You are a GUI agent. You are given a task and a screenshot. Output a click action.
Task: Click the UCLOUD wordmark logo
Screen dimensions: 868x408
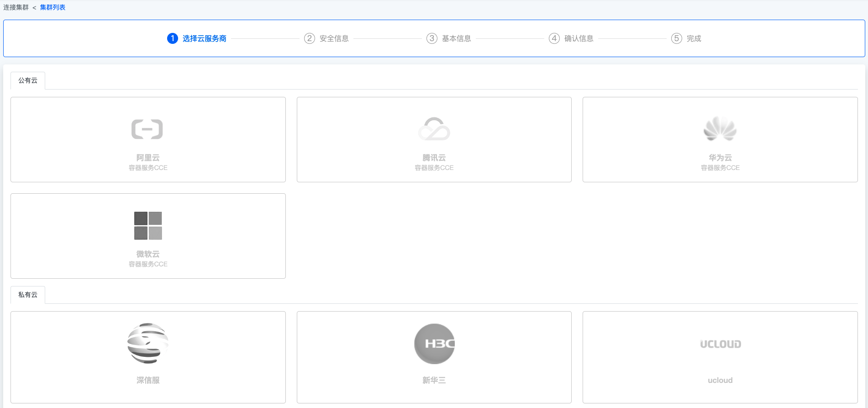point(721,344)
